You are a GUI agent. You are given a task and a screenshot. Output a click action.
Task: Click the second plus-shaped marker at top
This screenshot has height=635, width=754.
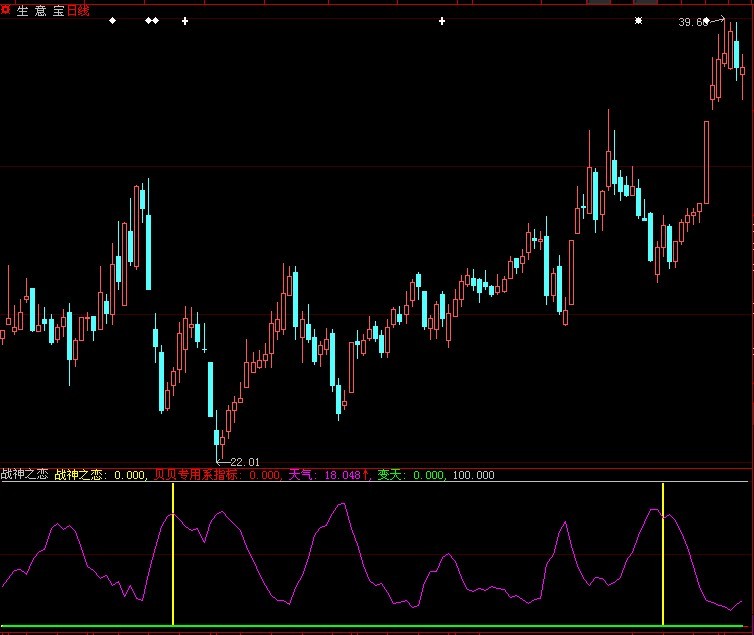[x=442, y=20]
